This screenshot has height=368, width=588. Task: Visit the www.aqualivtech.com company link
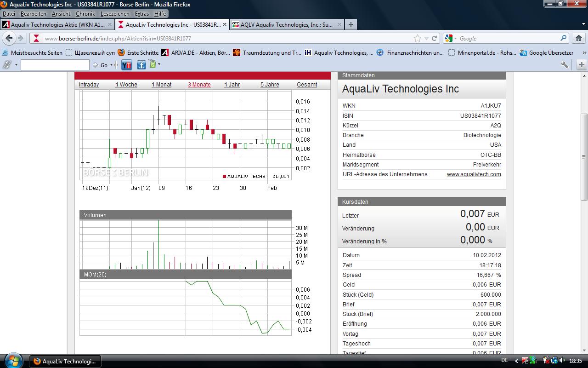(474, 174)
